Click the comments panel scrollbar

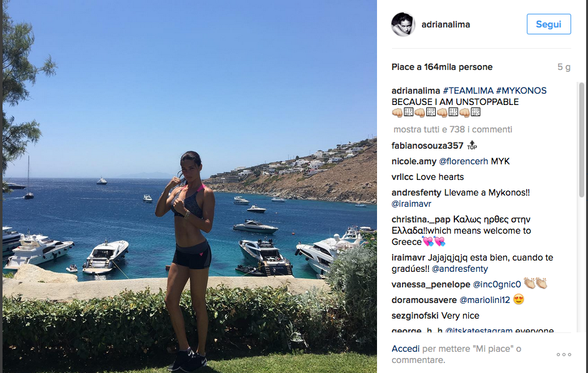582,139
